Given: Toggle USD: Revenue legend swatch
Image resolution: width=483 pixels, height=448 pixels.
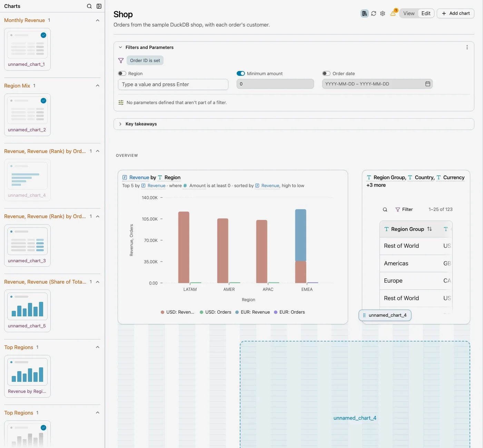Looking at the screenshot, I should pyautogui.click(x=162, y=312).
